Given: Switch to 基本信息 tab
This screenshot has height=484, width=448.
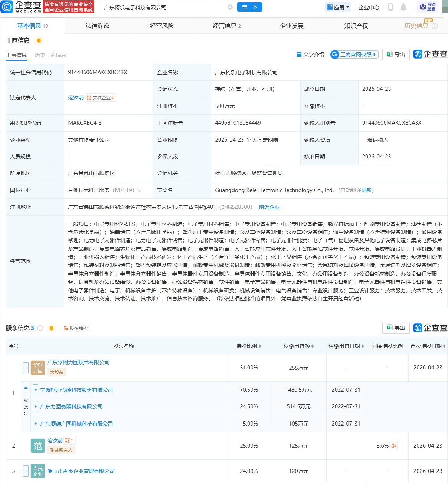Looking at the screenshot, I should point(33,26).
